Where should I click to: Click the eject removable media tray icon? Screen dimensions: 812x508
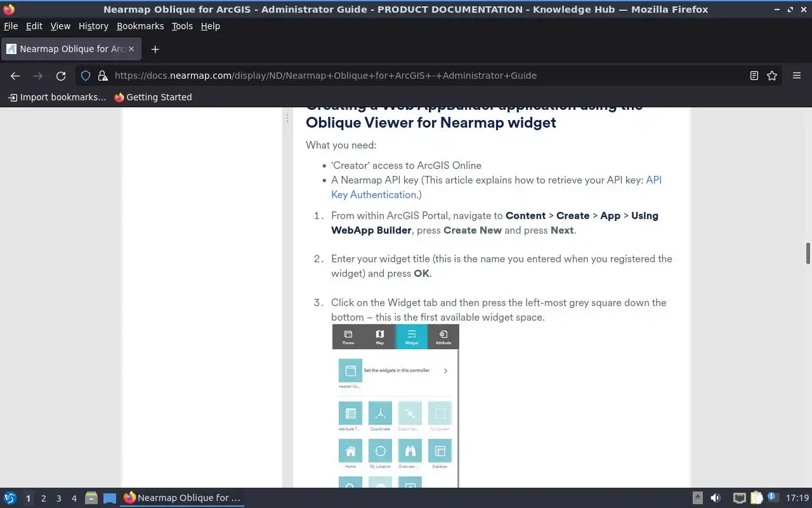point(697,498)
